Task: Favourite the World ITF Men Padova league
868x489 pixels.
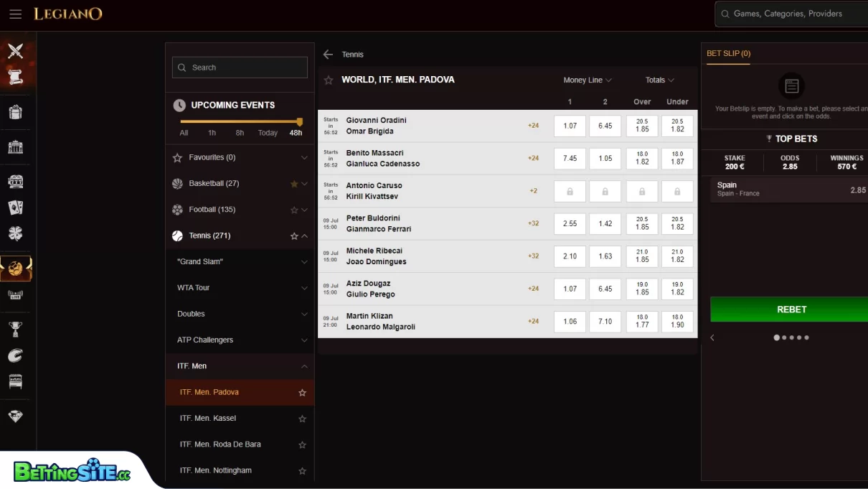Action: coord(329,80)
